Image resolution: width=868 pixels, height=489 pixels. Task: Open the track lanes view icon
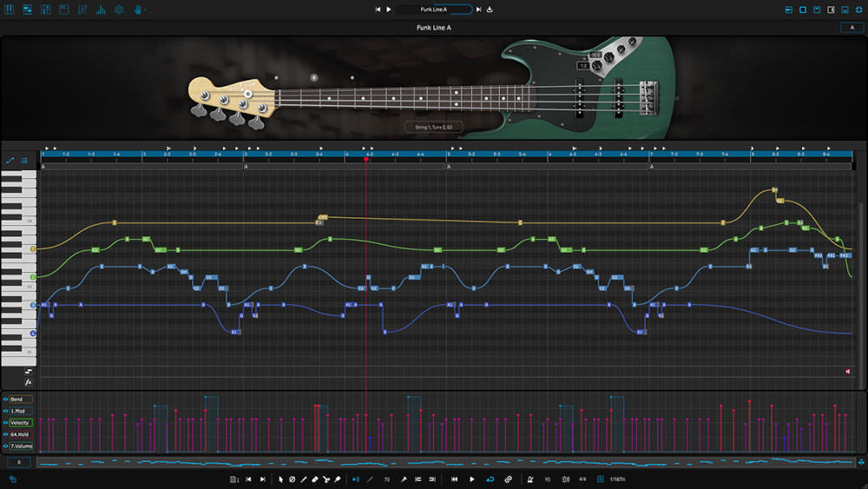coord(27,10)
